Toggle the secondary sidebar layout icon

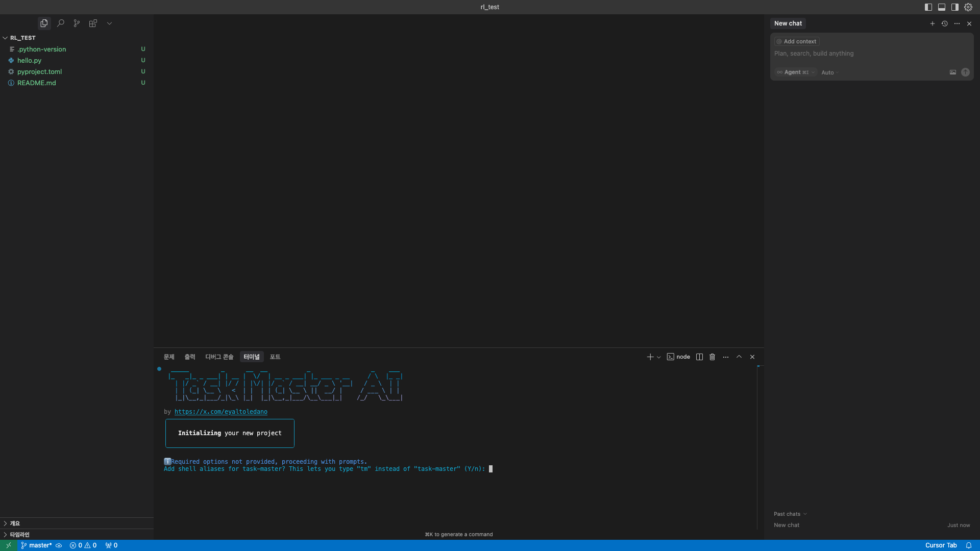[955, 7]
